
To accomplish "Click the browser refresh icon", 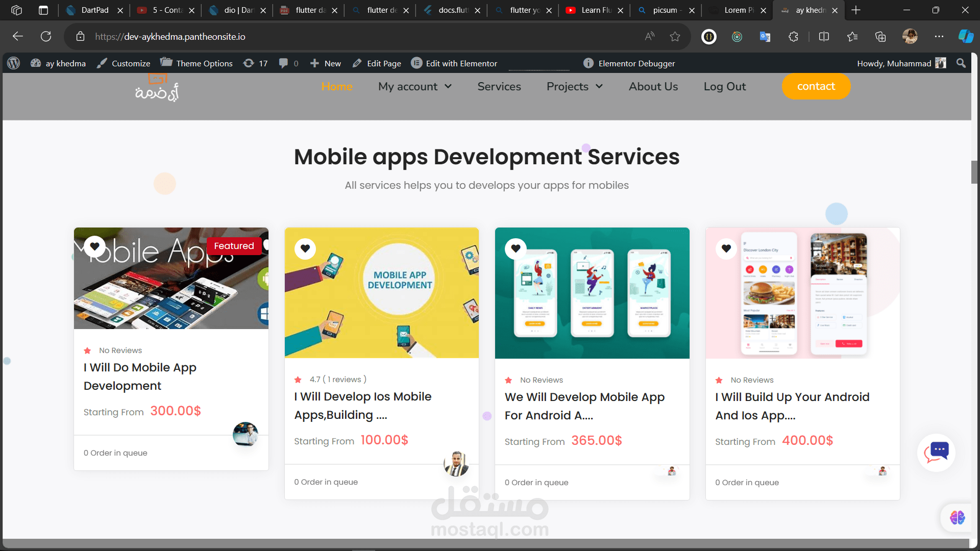I will coord(46,36).
